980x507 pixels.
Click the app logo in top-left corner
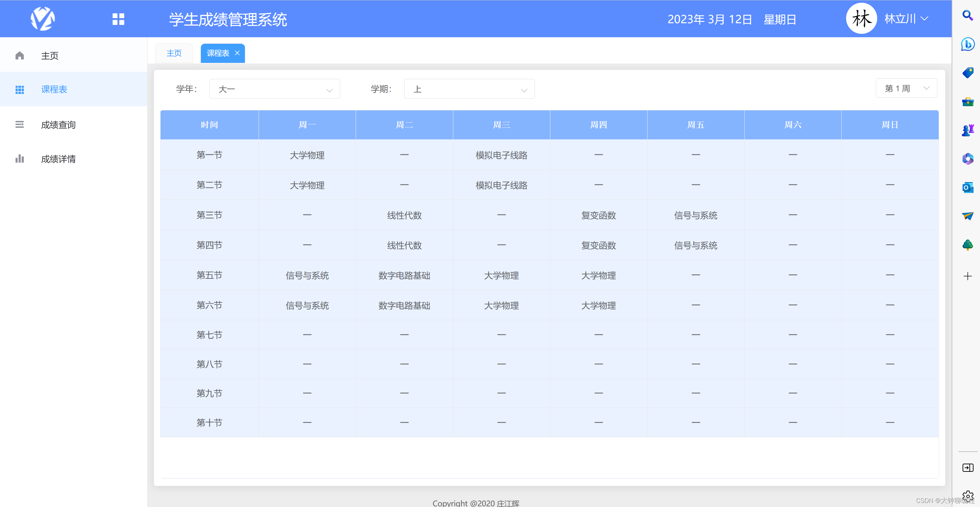coord(43,19)
